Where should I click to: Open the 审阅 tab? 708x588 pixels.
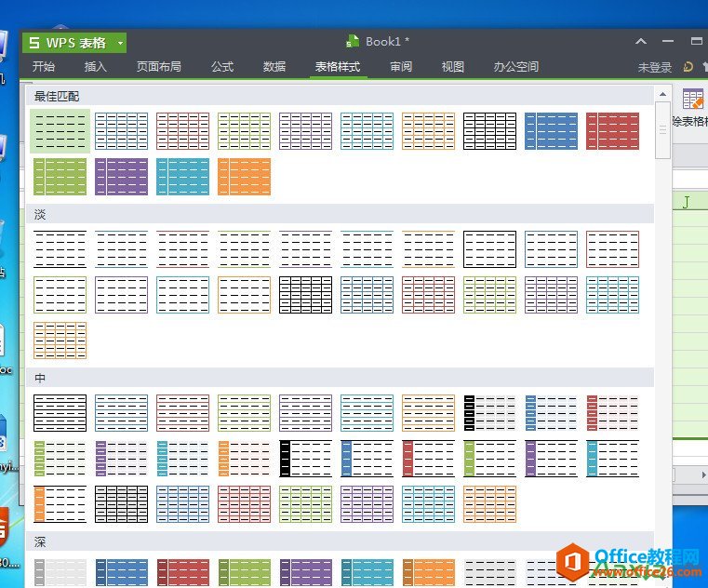[x=401, y=67]
